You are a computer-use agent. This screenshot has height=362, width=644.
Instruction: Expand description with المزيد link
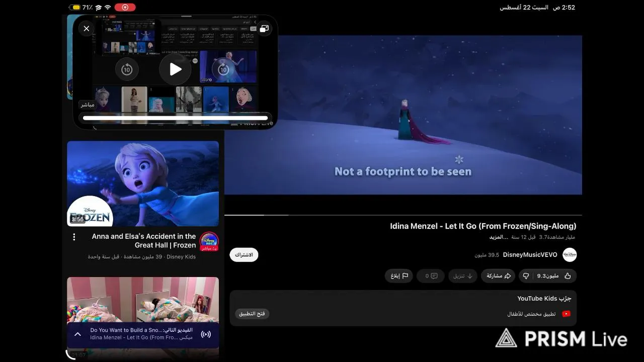pos(499,237)
